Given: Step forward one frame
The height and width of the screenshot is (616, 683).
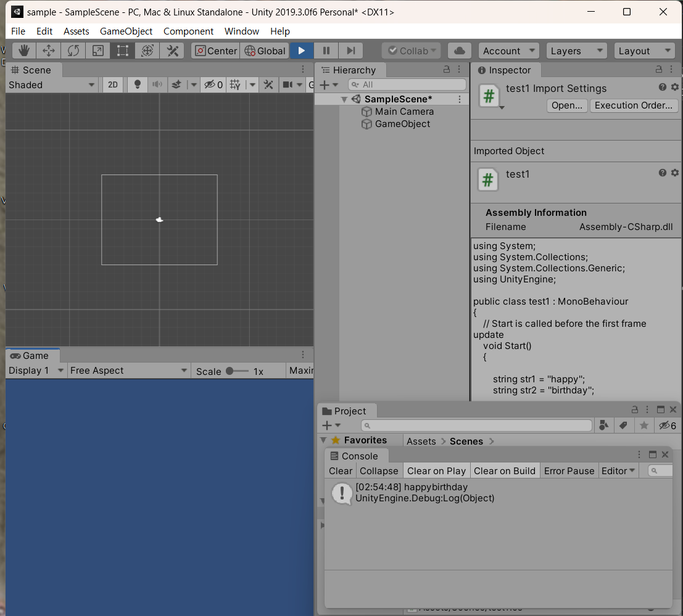Looking at the screenshot, I should coord(351,51).
